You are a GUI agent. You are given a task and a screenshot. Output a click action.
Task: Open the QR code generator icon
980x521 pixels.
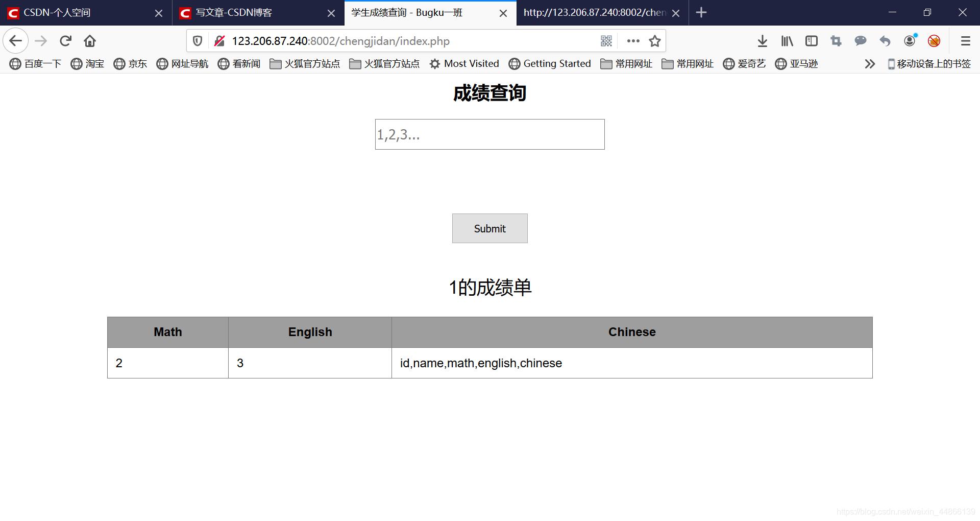606,41
